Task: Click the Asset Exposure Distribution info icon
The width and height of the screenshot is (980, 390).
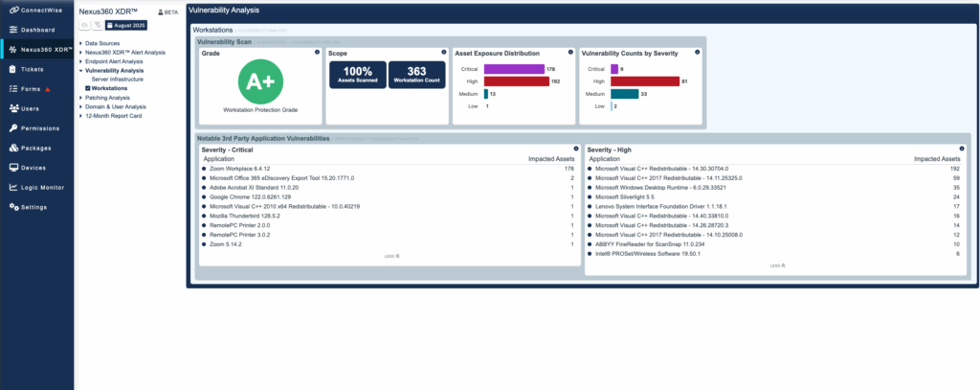Action: tap(570, 53)
